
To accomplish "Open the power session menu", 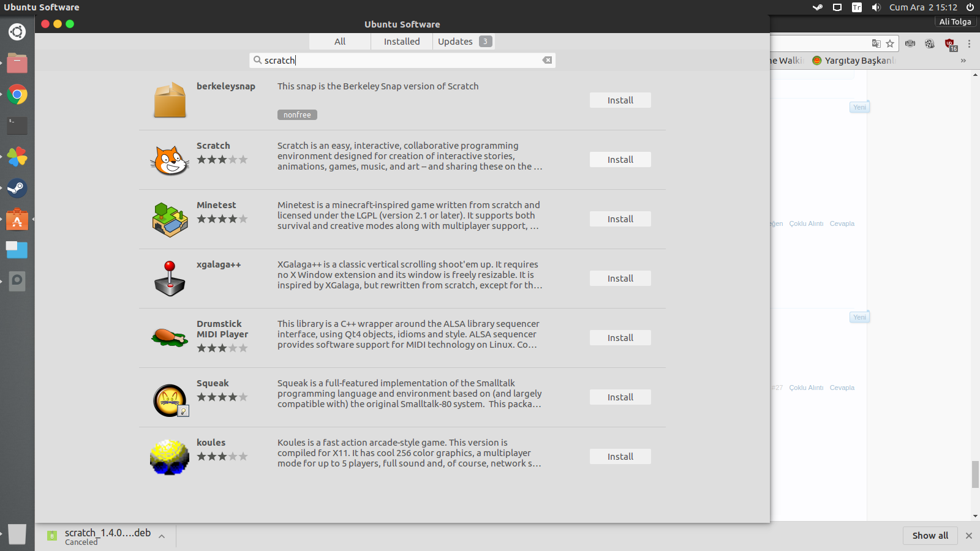I will tap(970, 7).
